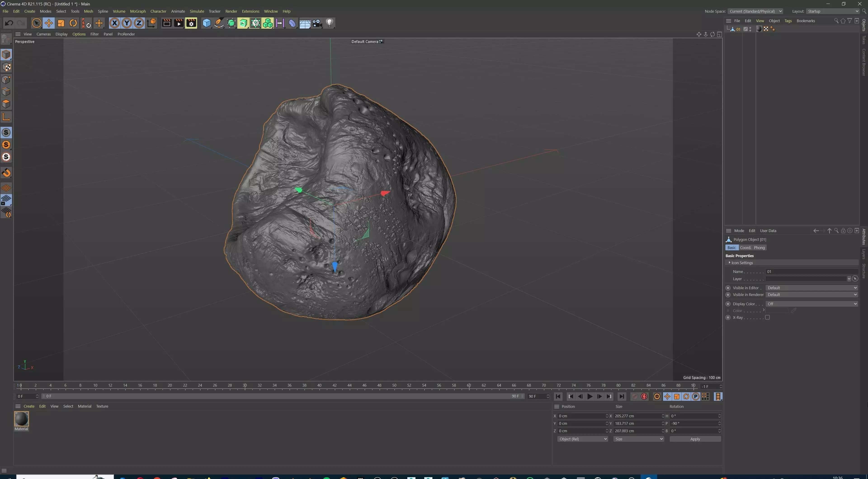868x479 pixels.
Task: Toggle the Y axis lock
Action: tap(127, 23)
